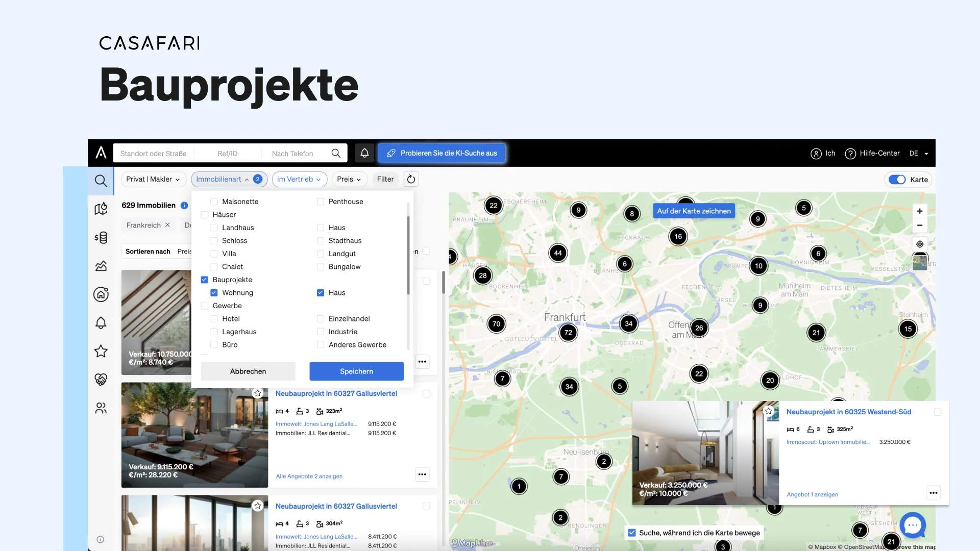Collapse the Immobilienart dropdown
The width and height of the screenshot is (980, 551).
(229, 179)
